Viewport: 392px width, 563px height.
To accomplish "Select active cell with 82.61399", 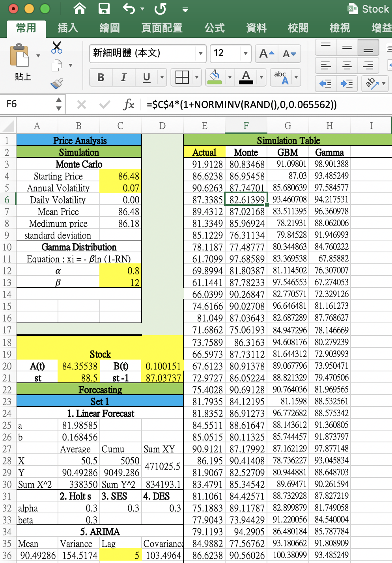I will (x=246, y=199).
